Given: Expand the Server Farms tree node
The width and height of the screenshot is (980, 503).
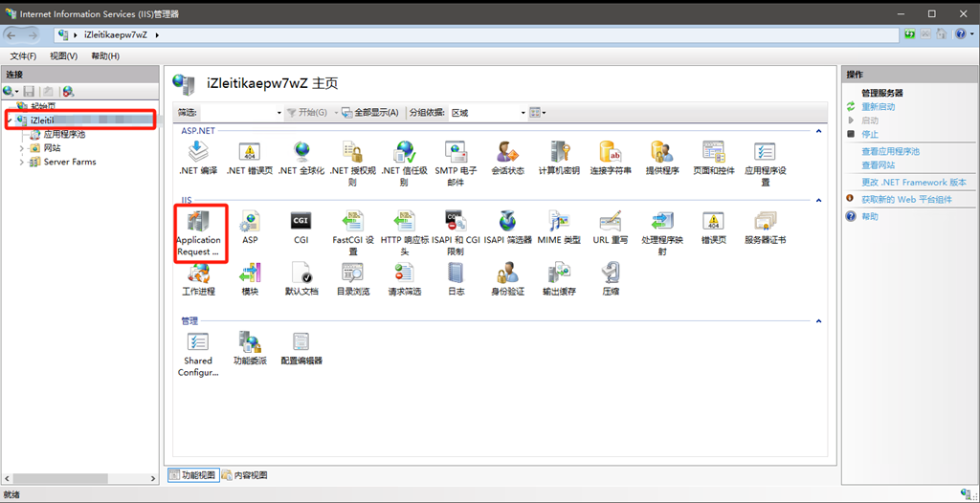Looking at the screenshot, I should tap(22, 162).
